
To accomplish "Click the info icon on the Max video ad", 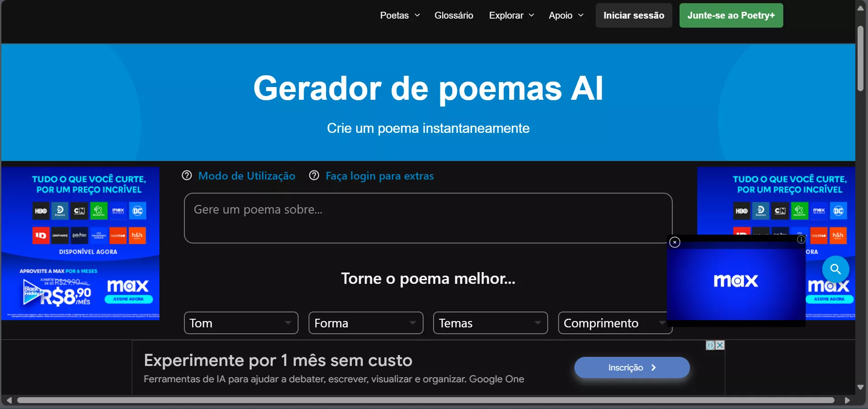I will [801, 240].
